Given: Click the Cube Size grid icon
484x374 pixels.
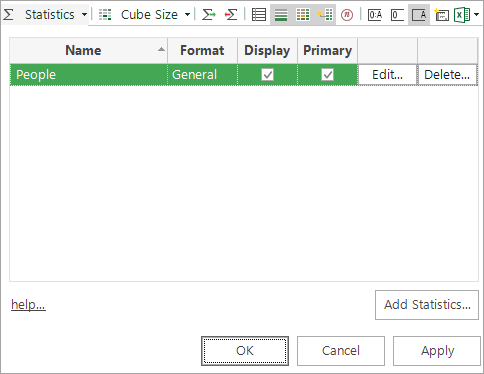Looking at the screenshot, I should (x=105, y=15).
